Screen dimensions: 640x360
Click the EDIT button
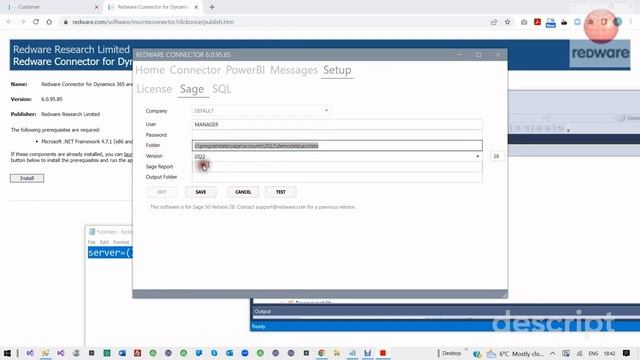coord(162,192)
